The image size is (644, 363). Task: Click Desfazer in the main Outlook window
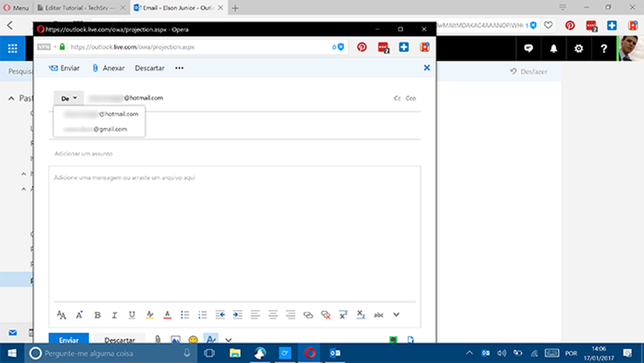pyautogui.click(x=529, y=71)
